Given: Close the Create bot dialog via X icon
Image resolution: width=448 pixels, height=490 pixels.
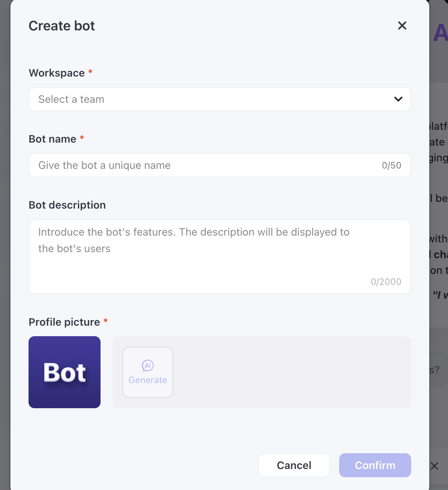Looking at the screenshot, I should tap(402, 26).
